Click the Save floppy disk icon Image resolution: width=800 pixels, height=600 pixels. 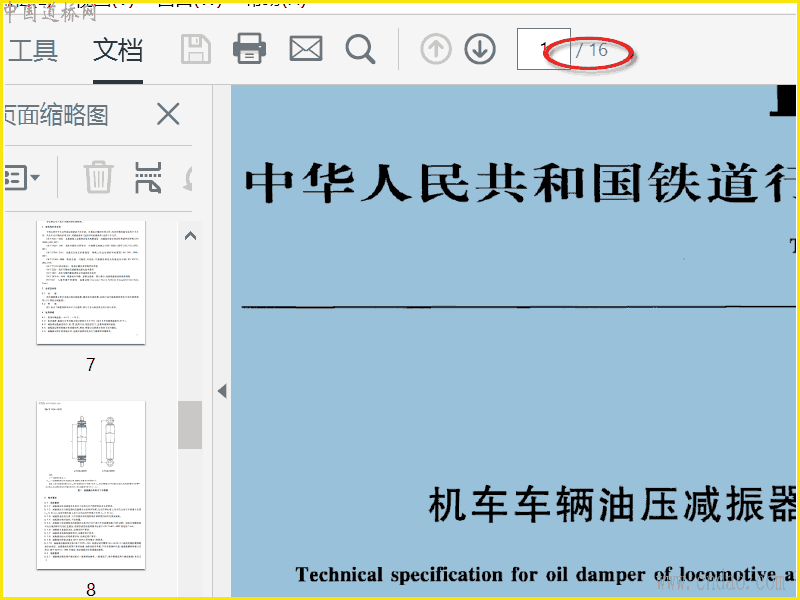pyautogui.click(x=196, y=49)
